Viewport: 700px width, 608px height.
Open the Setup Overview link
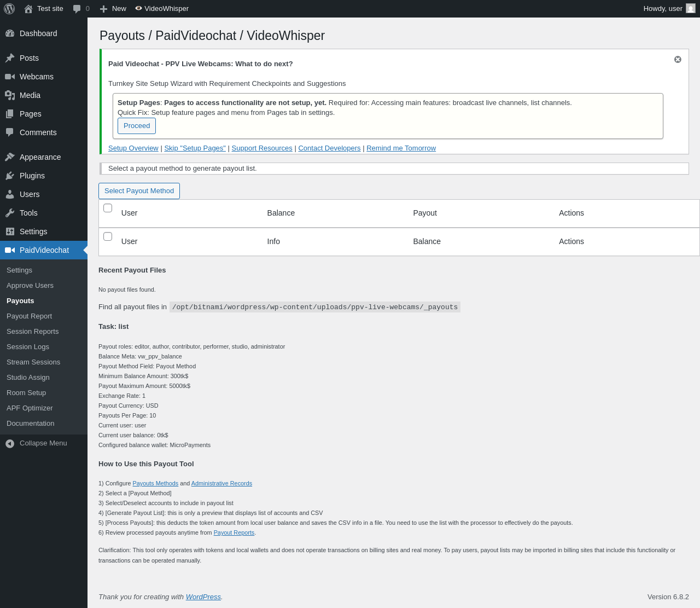point(133,148)
